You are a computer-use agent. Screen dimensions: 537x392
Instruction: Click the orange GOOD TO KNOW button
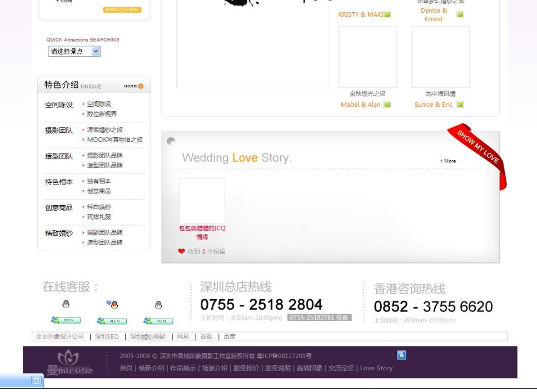(x=122, y=9)
